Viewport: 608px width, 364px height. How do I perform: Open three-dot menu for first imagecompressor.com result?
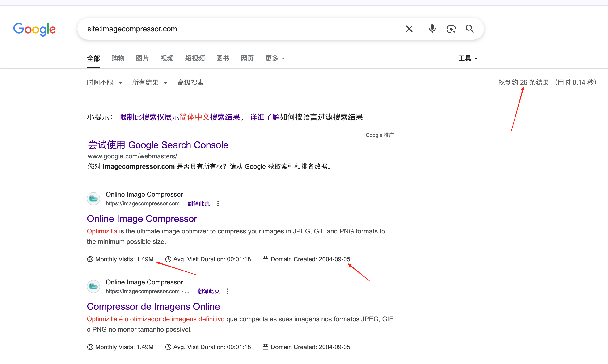click(x=218, y=203)
